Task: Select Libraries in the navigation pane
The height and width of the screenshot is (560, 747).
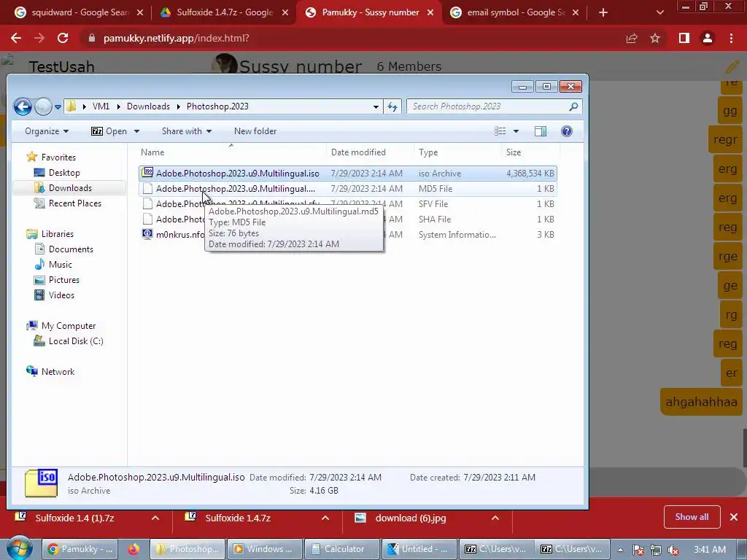Action: click(x=57, y=234)
